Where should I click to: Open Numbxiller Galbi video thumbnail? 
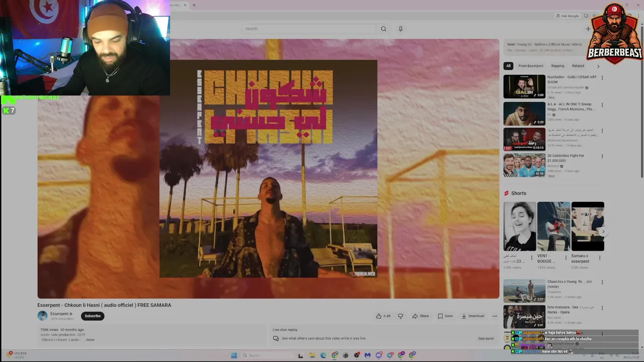tap(524, 86)
